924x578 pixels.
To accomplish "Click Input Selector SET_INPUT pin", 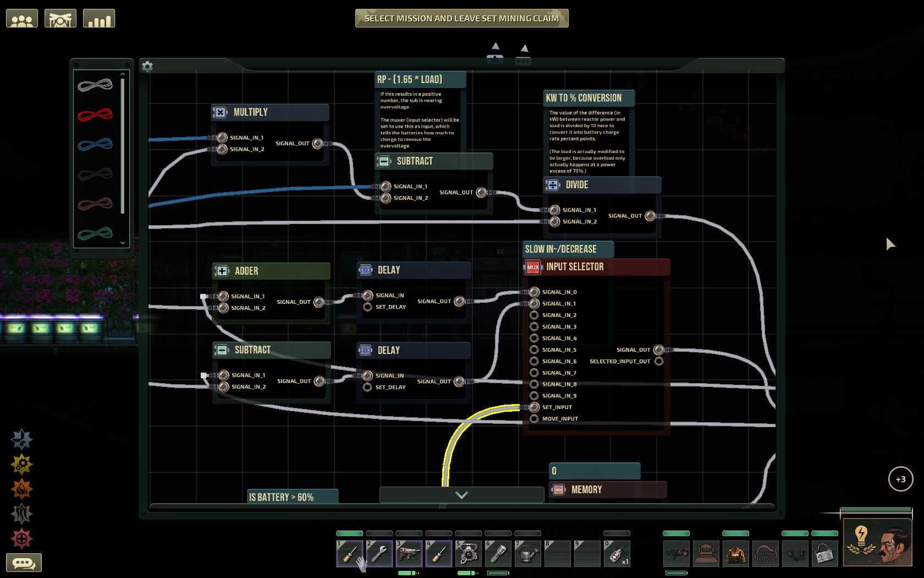I will pos(534,407).
